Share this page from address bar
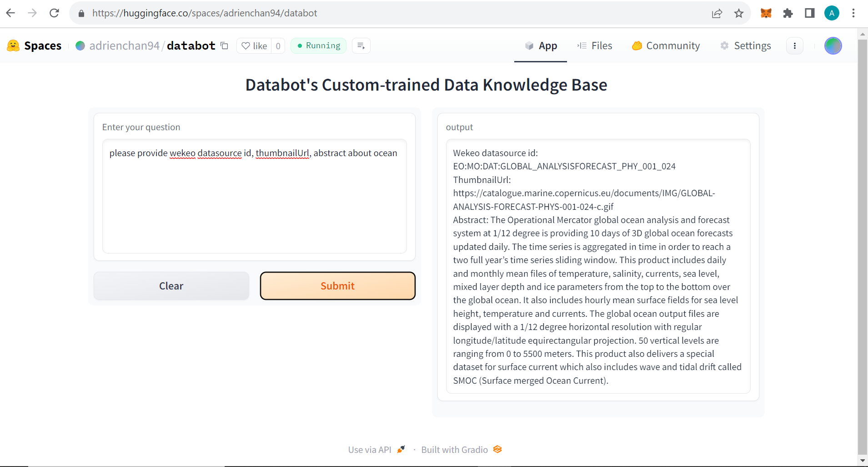Image resolution: width=868 pixels, height=467 pixels. pyautogui.click(x=717, y=13)
